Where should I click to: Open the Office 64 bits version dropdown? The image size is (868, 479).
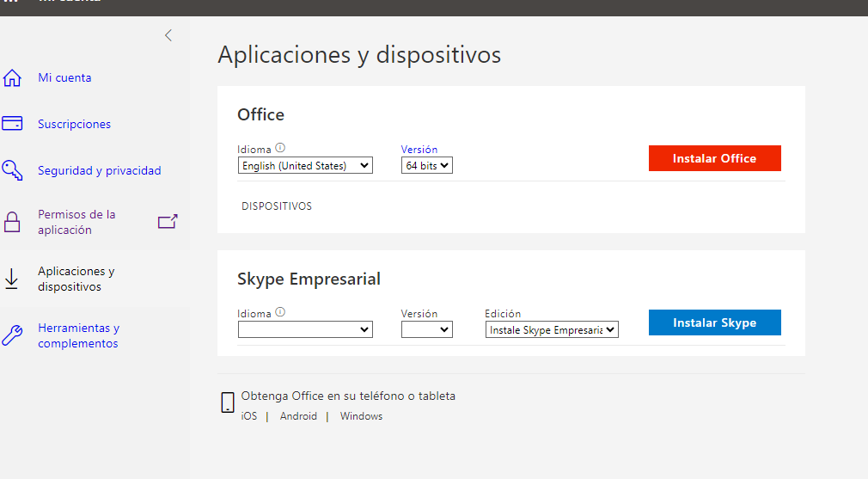pos(426,165)
